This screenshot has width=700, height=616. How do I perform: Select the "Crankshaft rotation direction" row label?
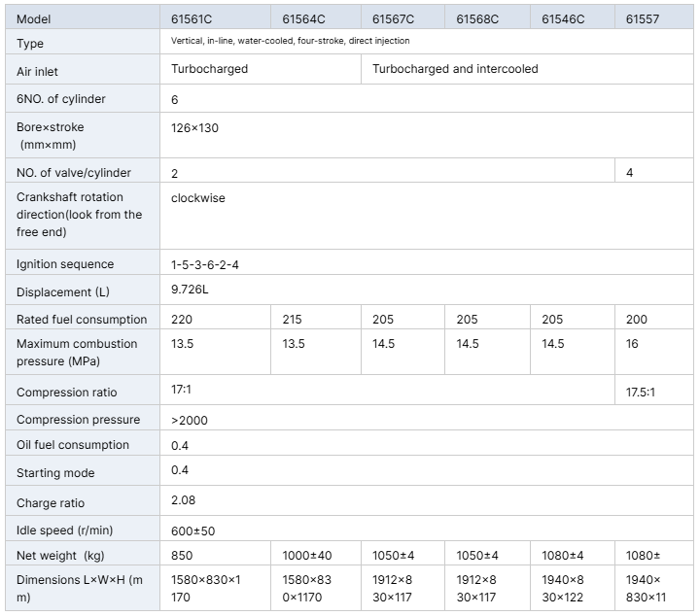(79, 214)
